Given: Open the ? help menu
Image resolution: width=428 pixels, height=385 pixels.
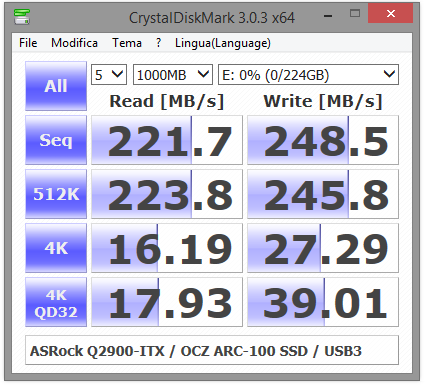Looking at the screenshot, I should click(158, 43).
